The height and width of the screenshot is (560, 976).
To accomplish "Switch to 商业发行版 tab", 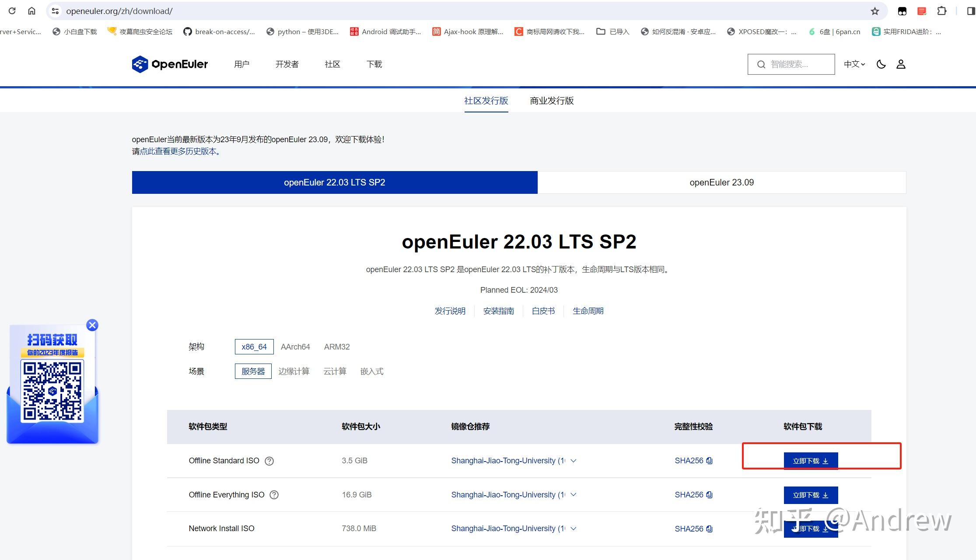I will point(552,101).
